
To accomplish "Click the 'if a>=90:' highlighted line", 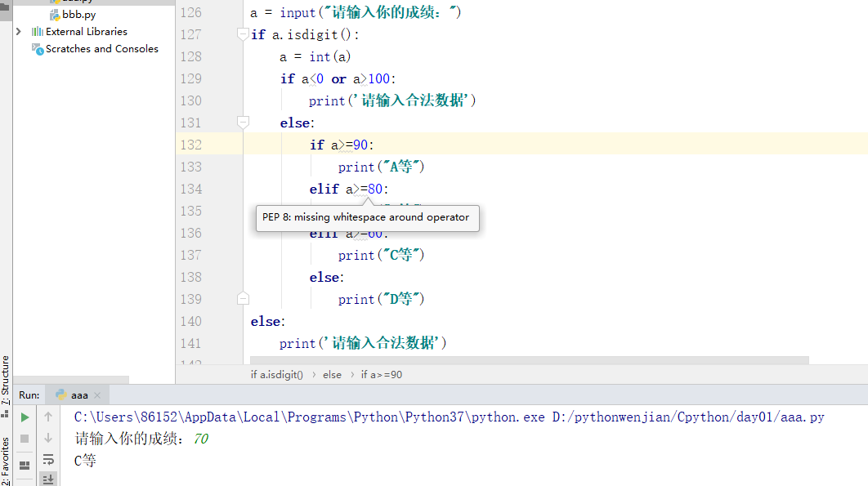I will click(342, 145).
